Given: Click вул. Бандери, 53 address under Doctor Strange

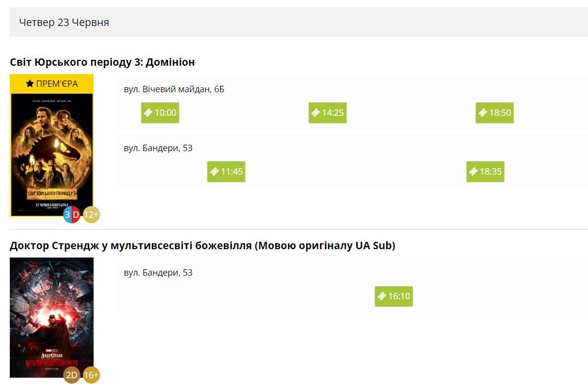Looking at the screenshot, I should pyautogui.click(x=158, y=273).
